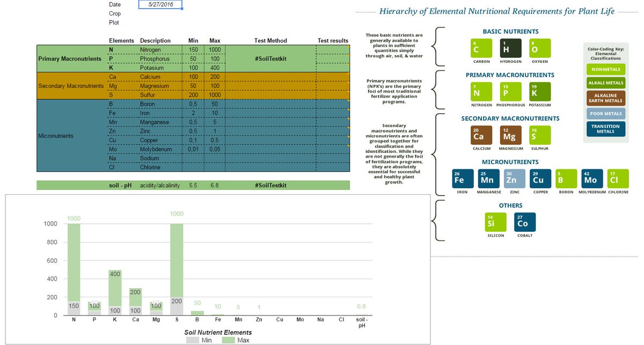Select the Max value 0,05 in Molybdenum row
Screen dimensions: 644x345
pyautogui.click(x=215, y=149)
